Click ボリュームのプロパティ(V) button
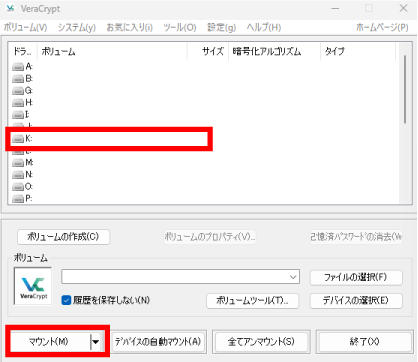Screen dimensions: 418x362 point(210,237)
